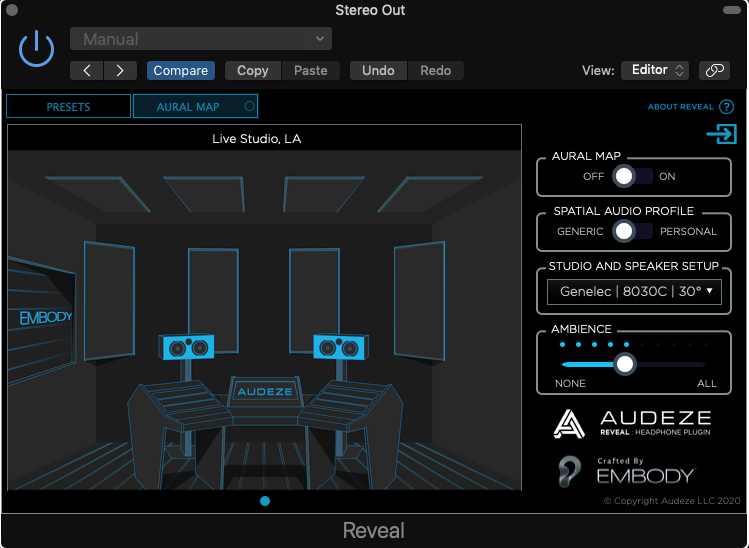Go to next preset arrow
749x548 pixels.
120,71
